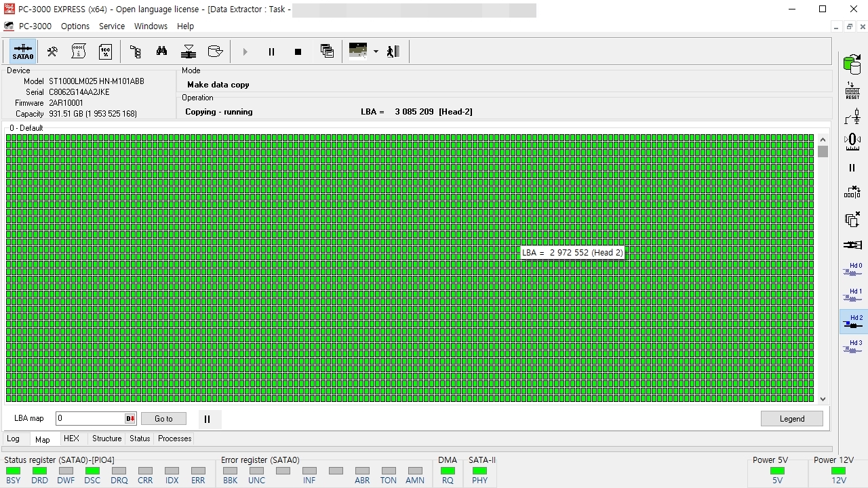Click the 100% report toolbar icon

[x=106, y=52]
